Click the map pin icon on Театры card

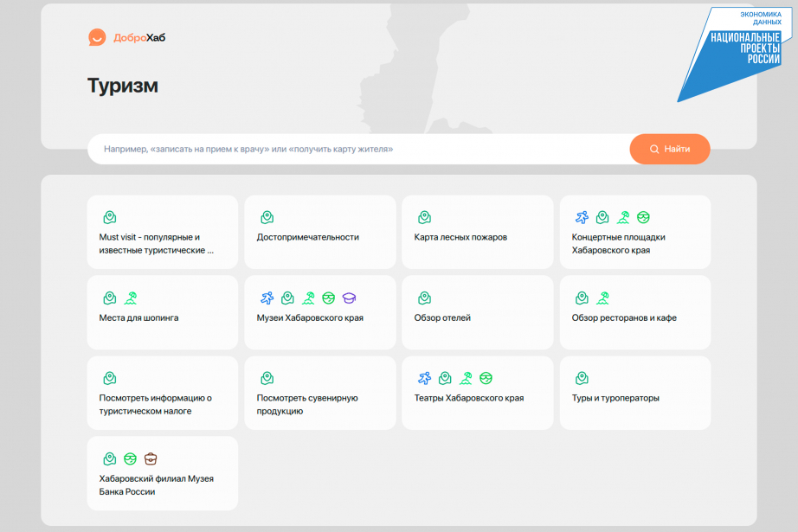tap(445, 378)
